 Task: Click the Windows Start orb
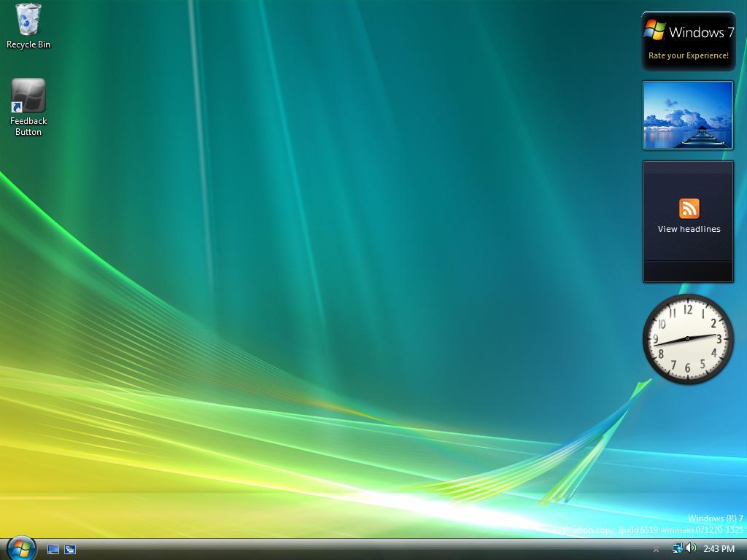coord(21,548)
